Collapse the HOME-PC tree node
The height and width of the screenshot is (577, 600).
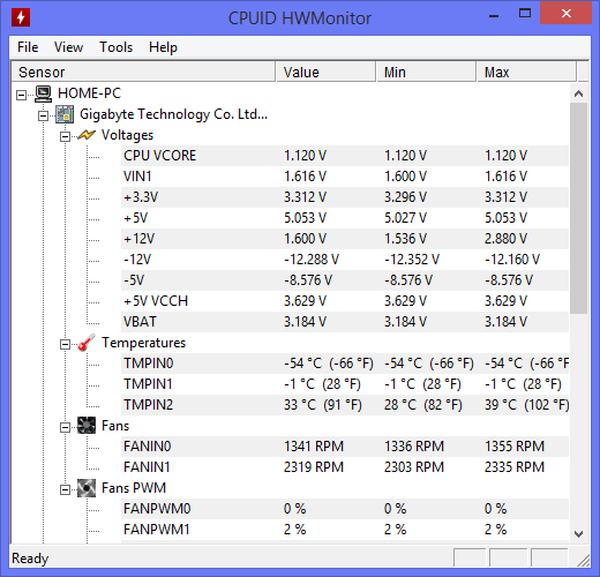(x=21, y=95)
